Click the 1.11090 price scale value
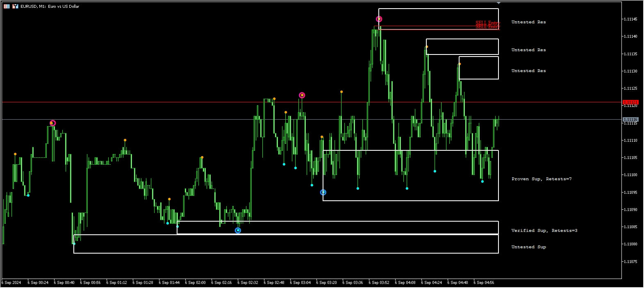The height and width of the screenshot is (288, 644). (631, 210)
